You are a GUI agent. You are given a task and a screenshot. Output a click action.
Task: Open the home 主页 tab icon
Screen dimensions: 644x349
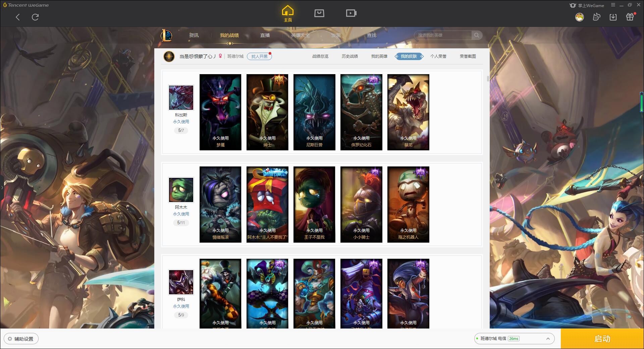288,14
